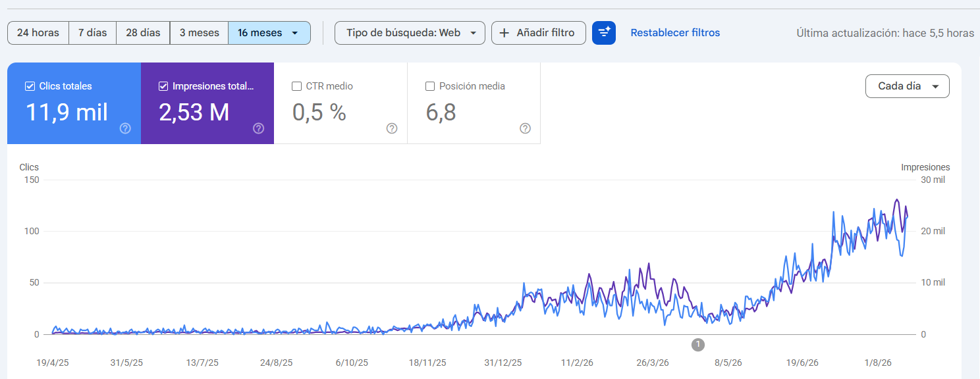Uncheck the Clics totales checkbox

coord(30,86)
